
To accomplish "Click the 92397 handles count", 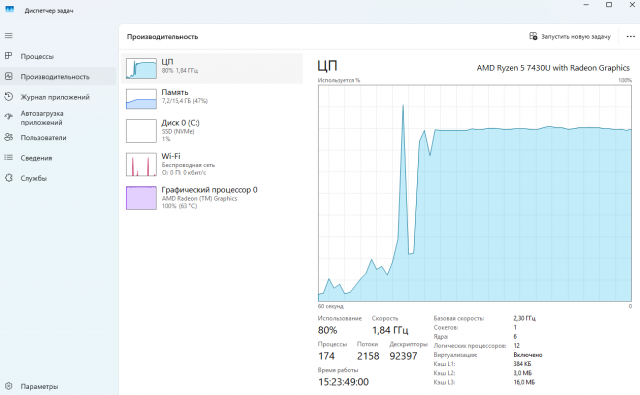I will [403, 356].
